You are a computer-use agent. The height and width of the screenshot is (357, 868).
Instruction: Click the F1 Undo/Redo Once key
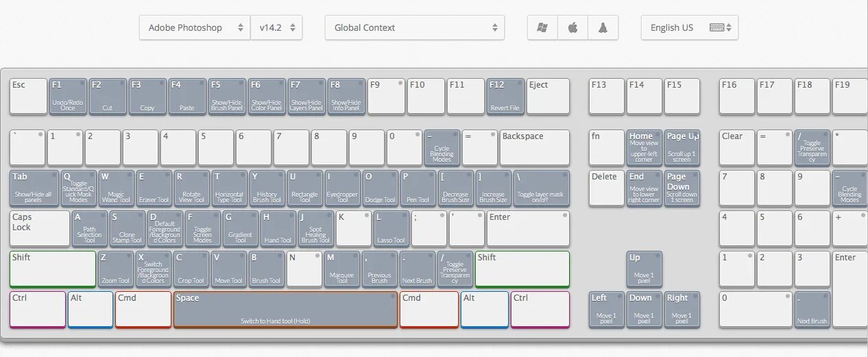[68, 97]
